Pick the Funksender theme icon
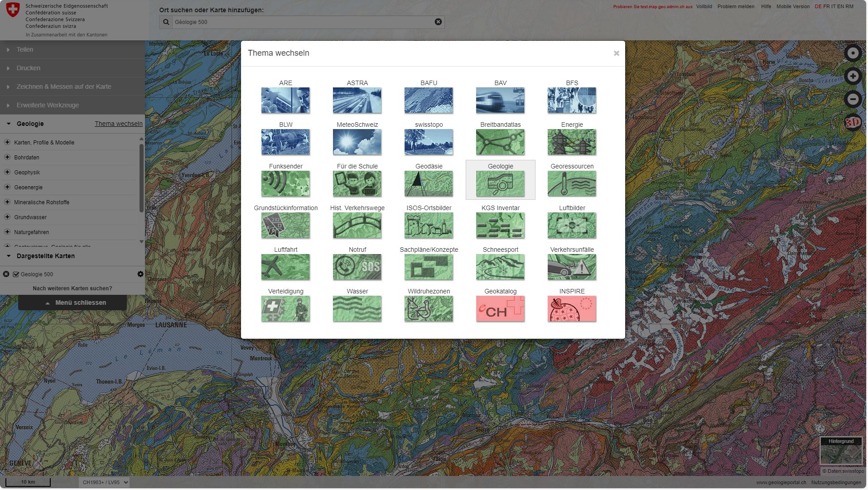 [285, 183]
